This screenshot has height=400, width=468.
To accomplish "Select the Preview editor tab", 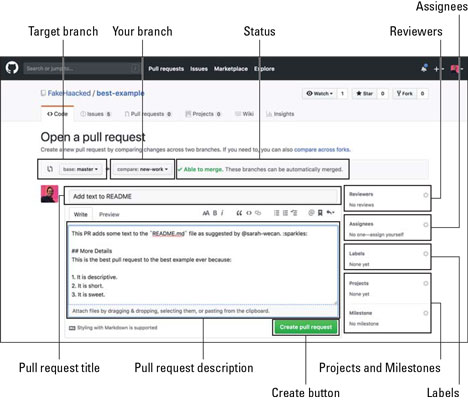I will pos(109,214).
